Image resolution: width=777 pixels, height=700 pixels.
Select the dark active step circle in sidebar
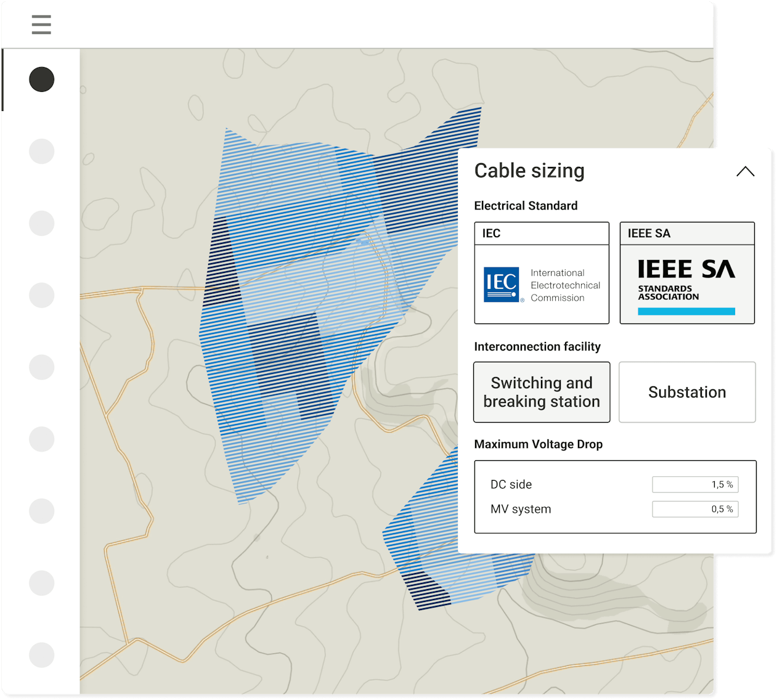(x=42, y=79)
